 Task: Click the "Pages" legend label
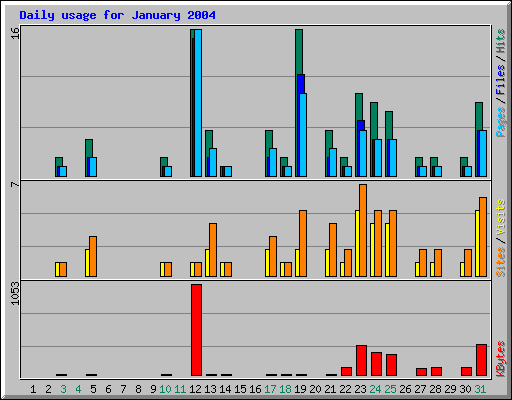501,122
